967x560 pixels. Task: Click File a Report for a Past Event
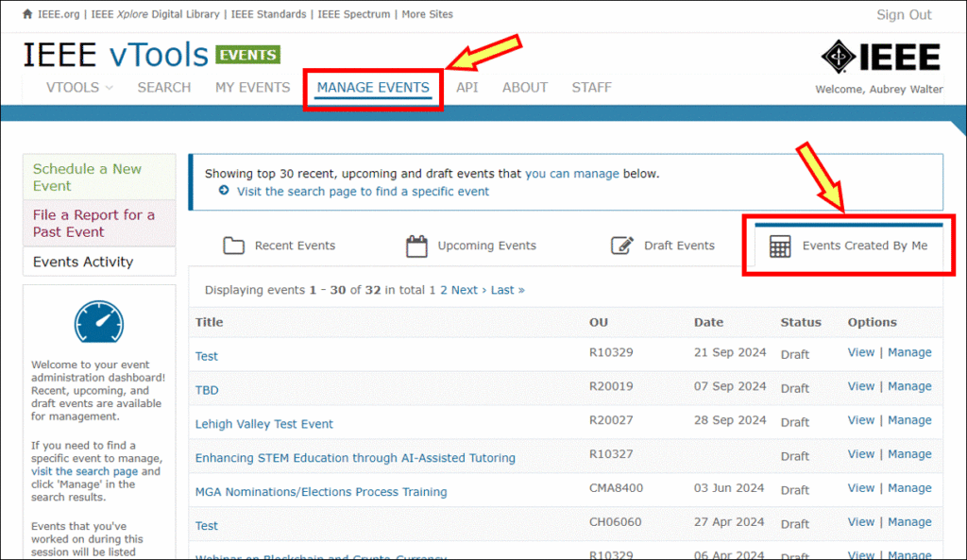point(99,223)
